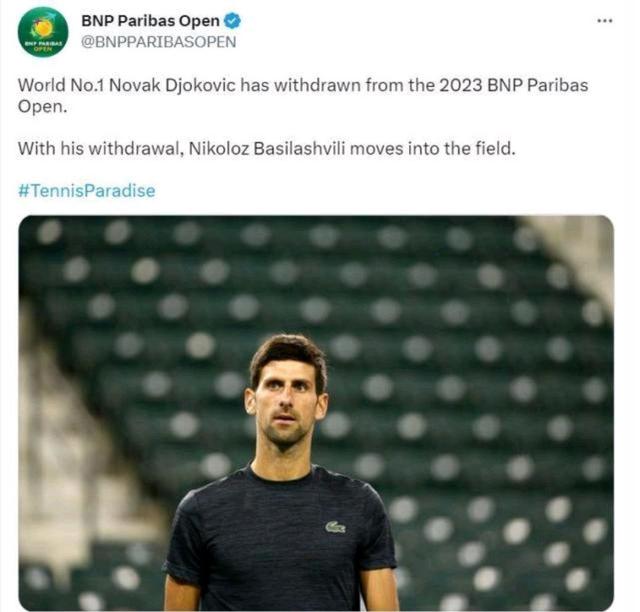This screenshot has height=612, width=640.
Task: Click the phrase "has withdrawn from the"
Action: (338, 85)
